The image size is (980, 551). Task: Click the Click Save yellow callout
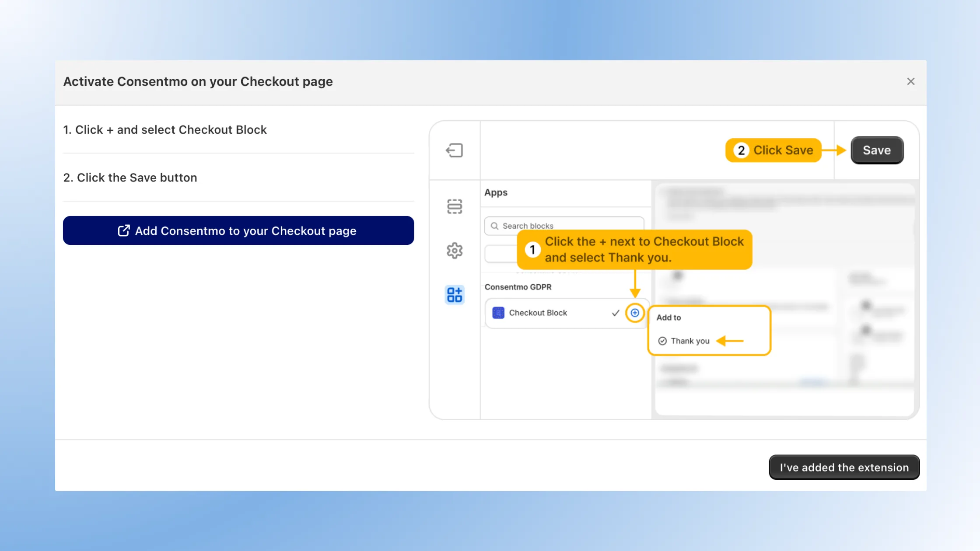coord(773,150)
